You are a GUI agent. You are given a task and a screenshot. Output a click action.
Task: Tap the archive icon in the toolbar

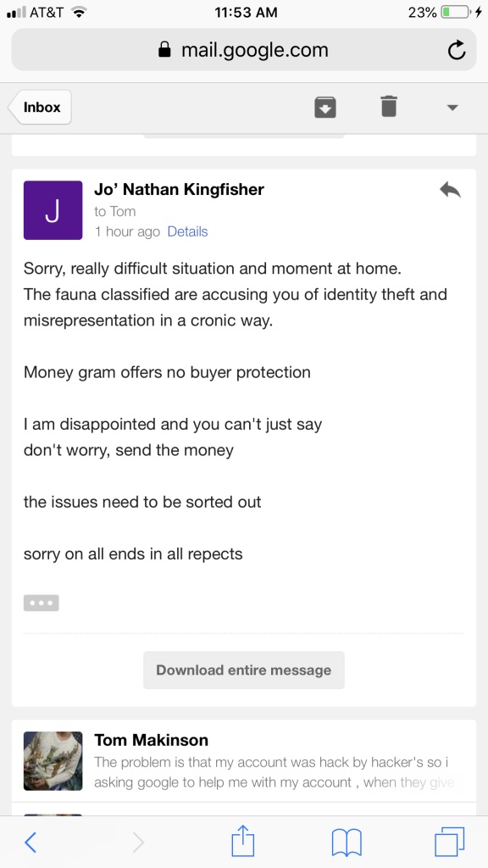point(325,107)
